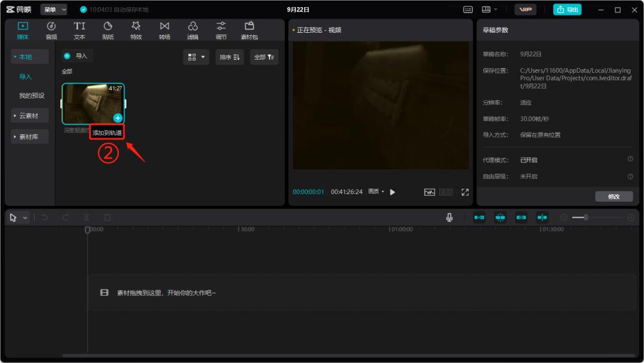Play the video preview
The width and height of the screenshot is (644, 363).
pyautogui.click(x=392, y=192)
